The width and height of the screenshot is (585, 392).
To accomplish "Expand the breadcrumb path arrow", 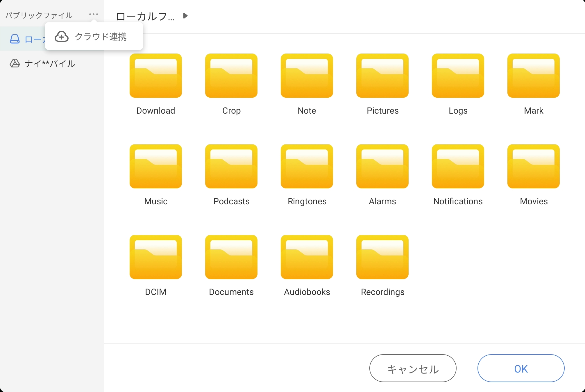I will pos(185,16).
